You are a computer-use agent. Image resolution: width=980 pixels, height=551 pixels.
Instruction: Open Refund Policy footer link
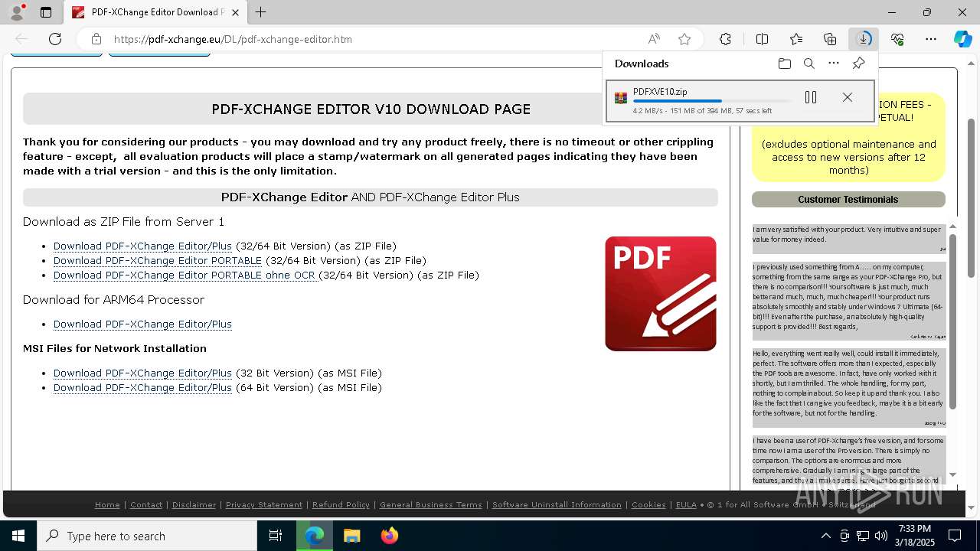[x=341, y=504]
